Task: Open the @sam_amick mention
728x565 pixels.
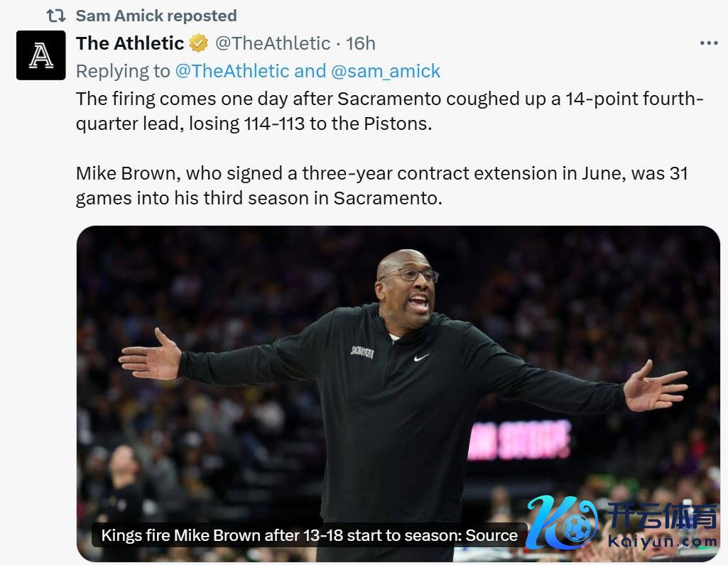Action: point(386,71)
